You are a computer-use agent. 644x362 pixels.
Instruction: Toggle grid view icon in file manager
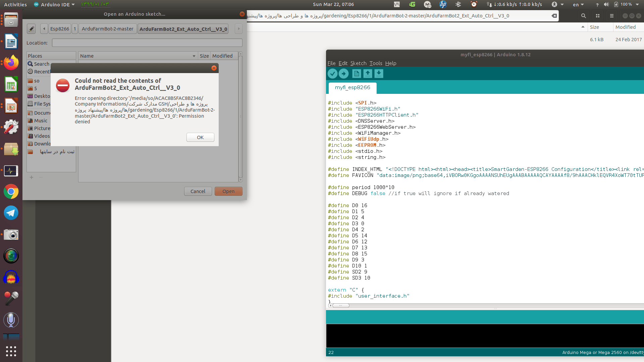[598, 16]
